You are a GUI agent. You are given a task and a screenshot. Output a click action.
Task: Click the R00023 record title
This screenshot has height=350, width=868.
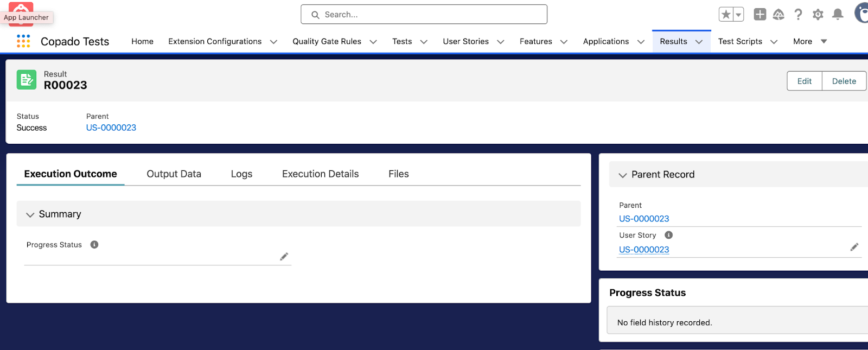coord(65,85)
